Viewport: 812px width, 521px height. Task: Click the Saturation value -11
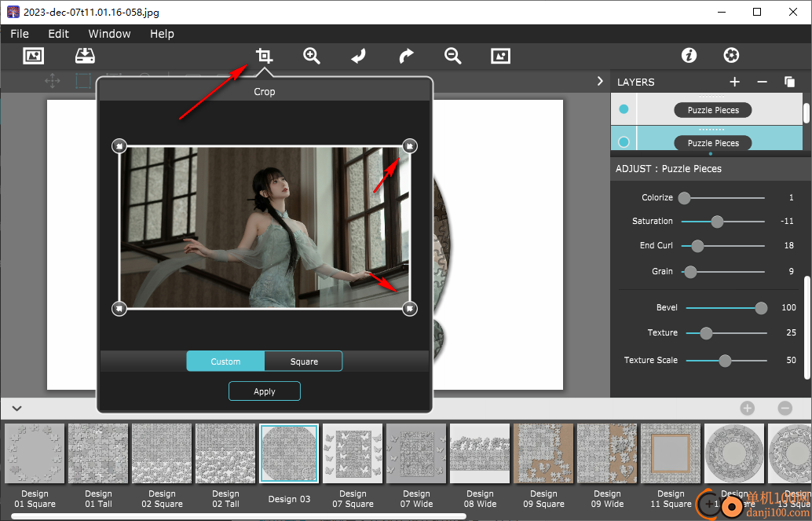[787, 221]
